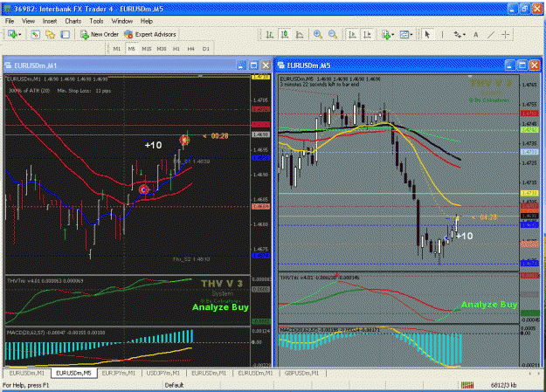The image size is (546, 392).
Task: Switch to the EURJPYm,M1 chart tab
Action: click(x=119, y=373)
